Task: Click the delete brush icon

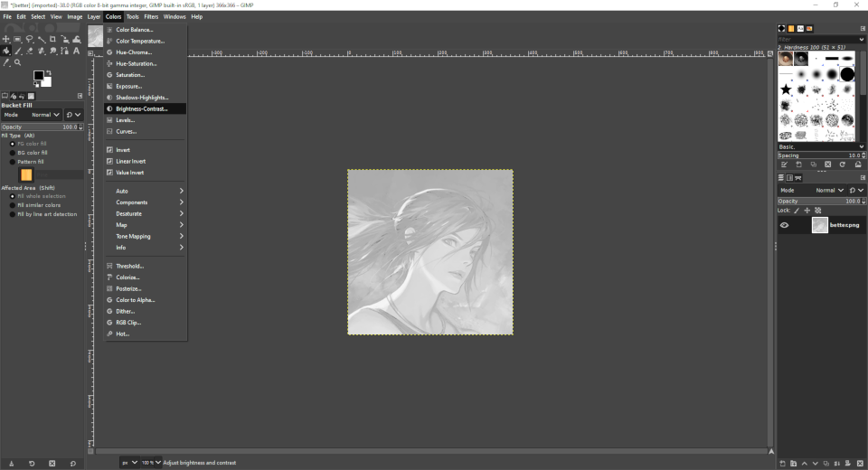Action: pyautogui.click(x=827, y=164)
